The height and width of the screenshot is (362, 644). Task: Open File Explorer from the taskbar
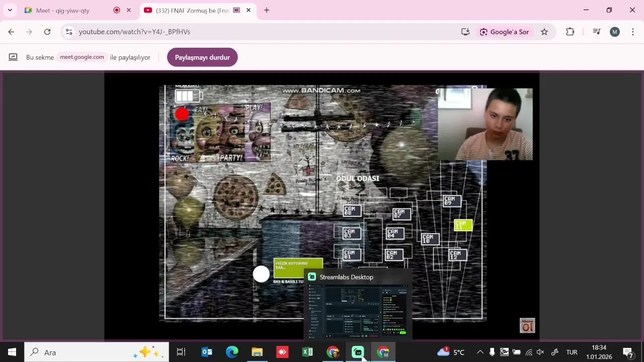click(257, 352)
